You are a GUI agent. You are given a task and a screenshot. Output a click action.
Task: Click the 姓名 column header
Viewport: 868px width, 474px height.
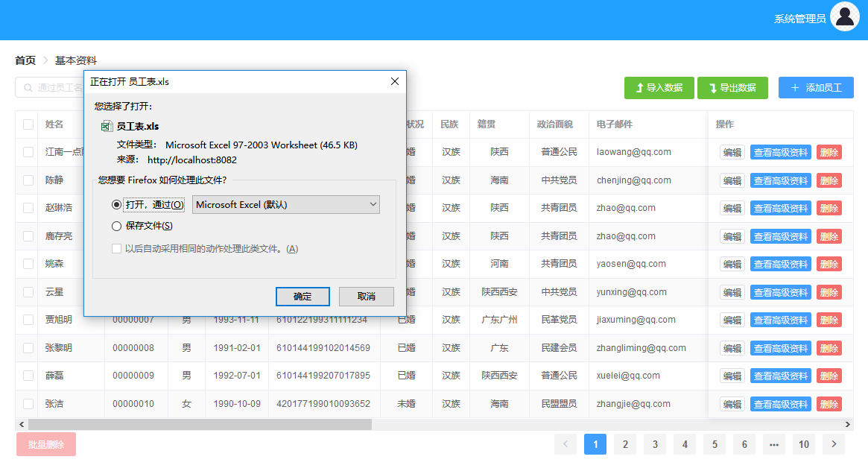(x=54, y=124)
